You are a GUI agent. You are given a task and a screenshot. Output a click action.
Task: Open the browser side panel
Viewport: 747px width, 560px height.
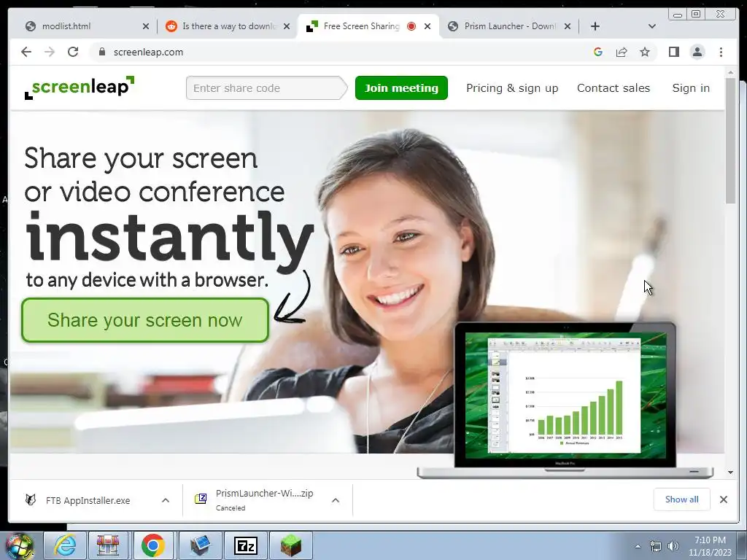[673, 52]
